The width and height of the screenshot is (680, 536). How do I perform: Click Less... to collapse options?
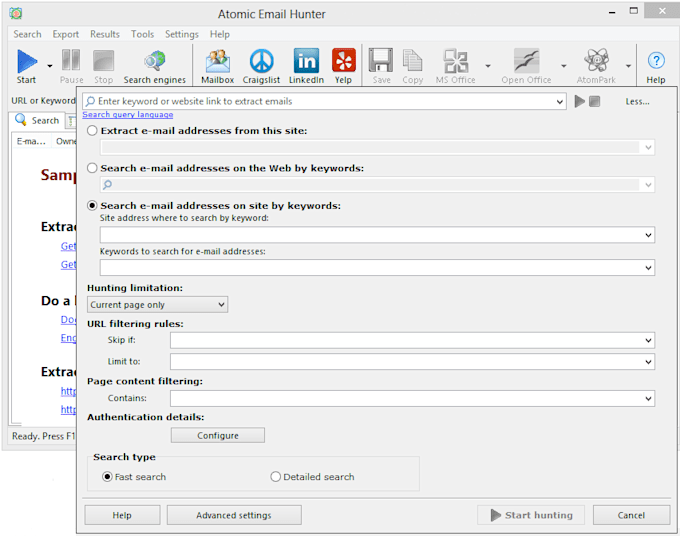637,101
